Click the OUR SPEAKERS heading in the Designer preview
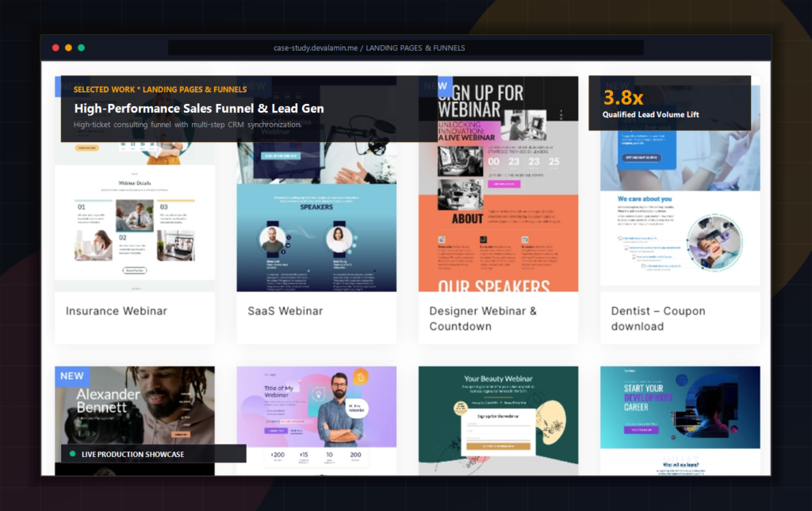812x511 pixels. coord(494,286)
